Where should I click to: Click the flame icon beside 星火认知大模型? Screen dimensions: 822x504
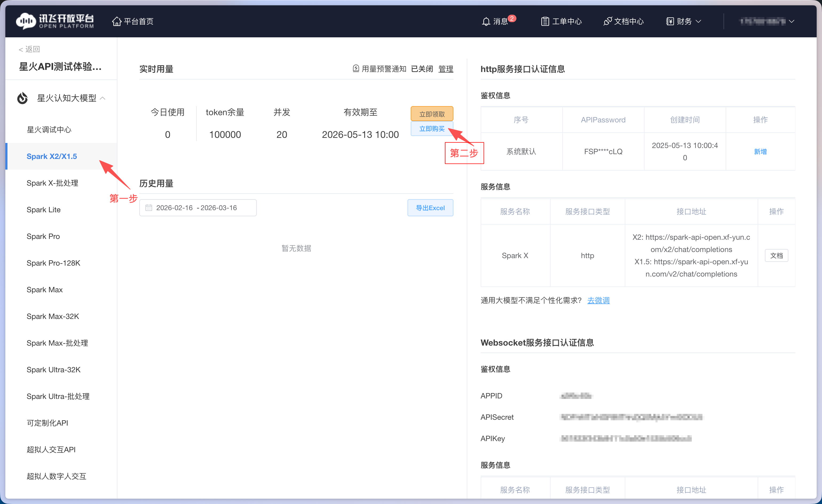pos(22,98)
